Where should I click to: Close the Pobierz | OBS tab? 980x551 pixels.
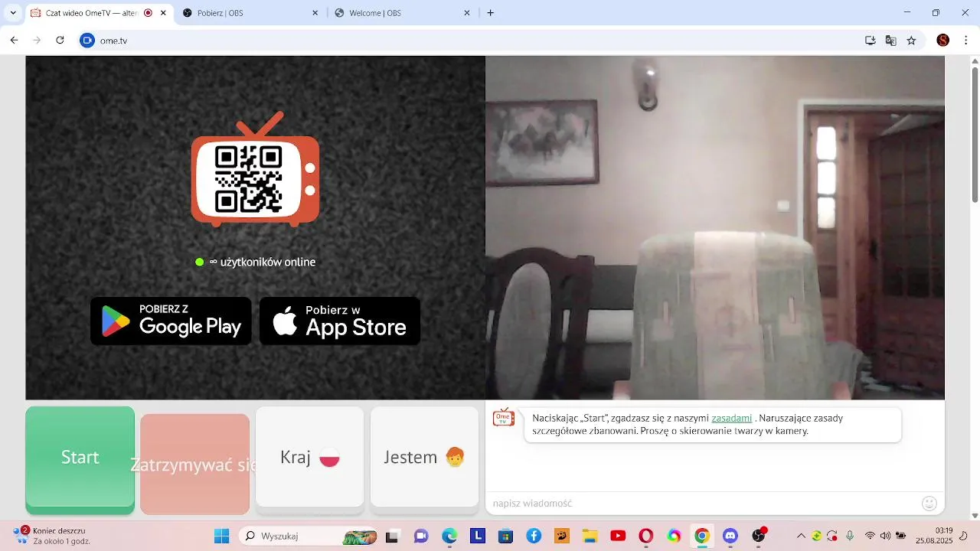point(315,13)
